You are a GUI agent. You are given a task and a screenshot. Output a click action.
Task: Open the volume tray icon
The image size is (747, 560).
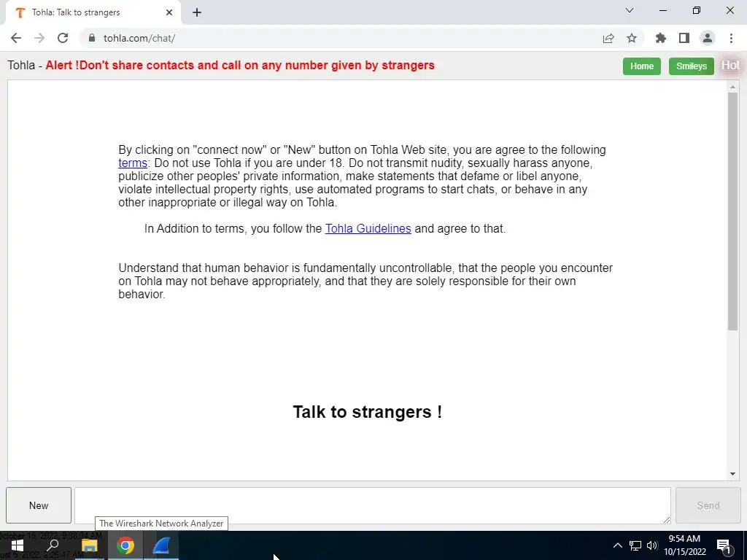click(652, 545)
